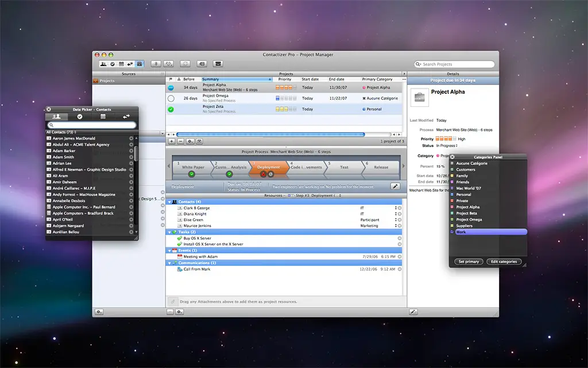Click the plus button below project list
The height and width of the screenshot is (368, 588).
click(x=172, y=141)
